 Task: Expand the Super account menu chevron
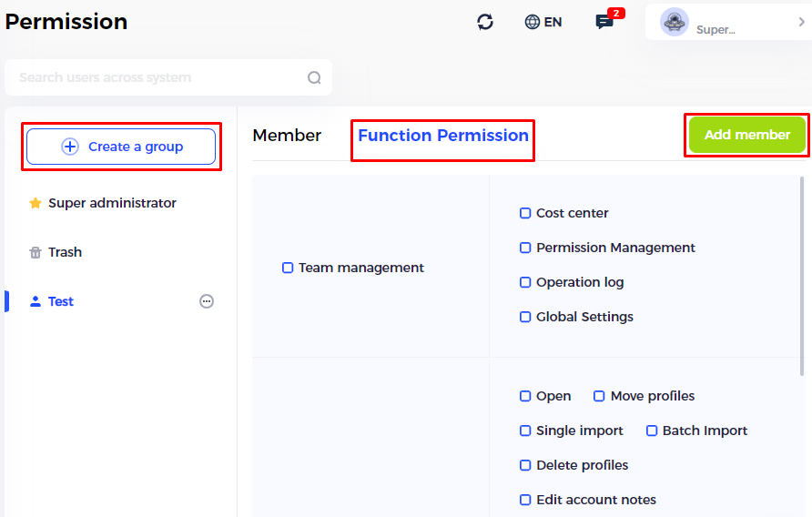tap(801, 22)
